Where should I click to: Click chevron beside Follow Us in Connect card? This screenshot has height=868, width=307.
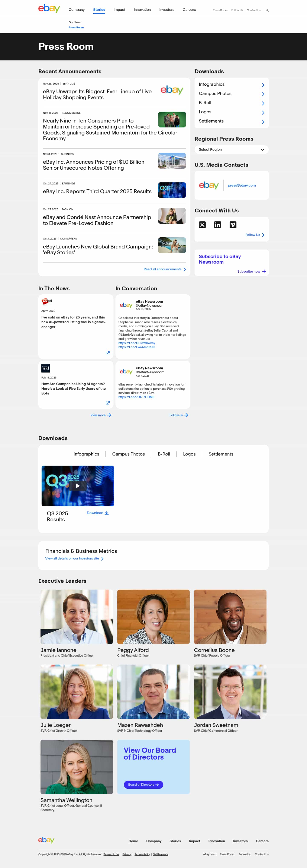point(263,235)
